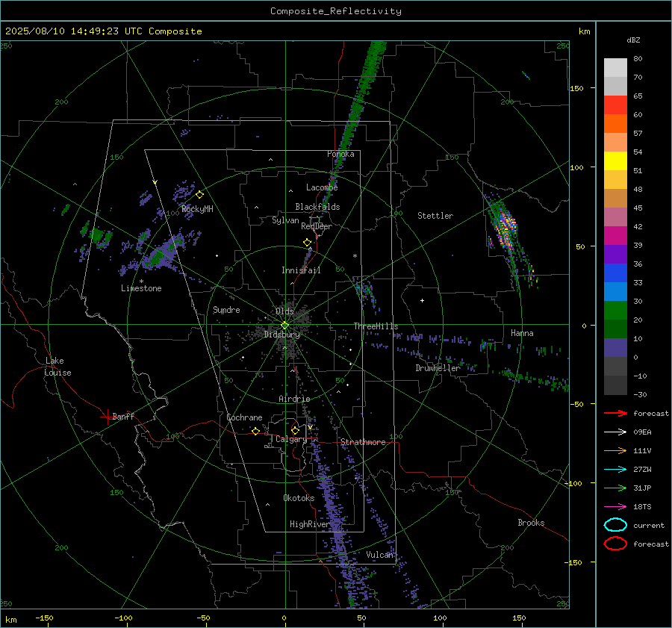Click the 36 dBZ purple color swatch

[x=615, y=254]
